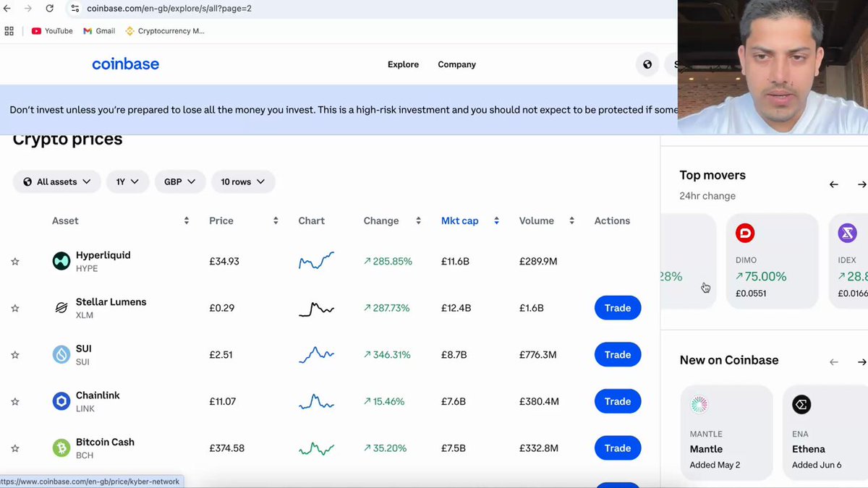Click Trade button for Stellar Lumens
Screen dimensions: 868x488
click(618, 308)
